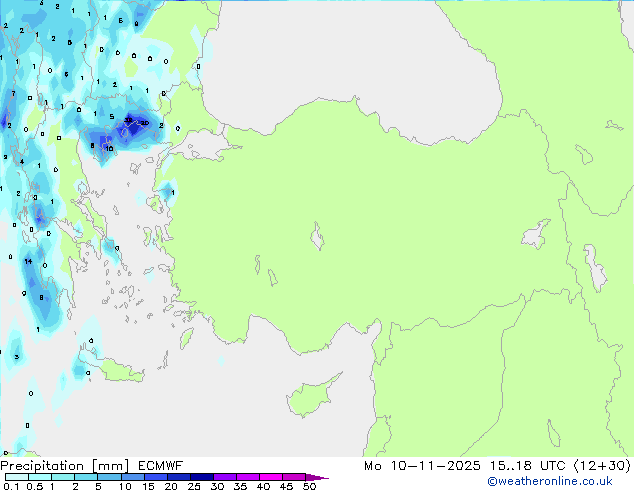Click the "Precipitation" title word

(42, 466)
